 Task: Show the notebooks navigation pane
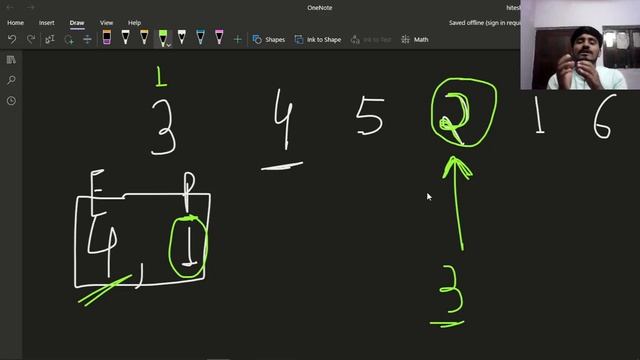[x=11, y=60]
